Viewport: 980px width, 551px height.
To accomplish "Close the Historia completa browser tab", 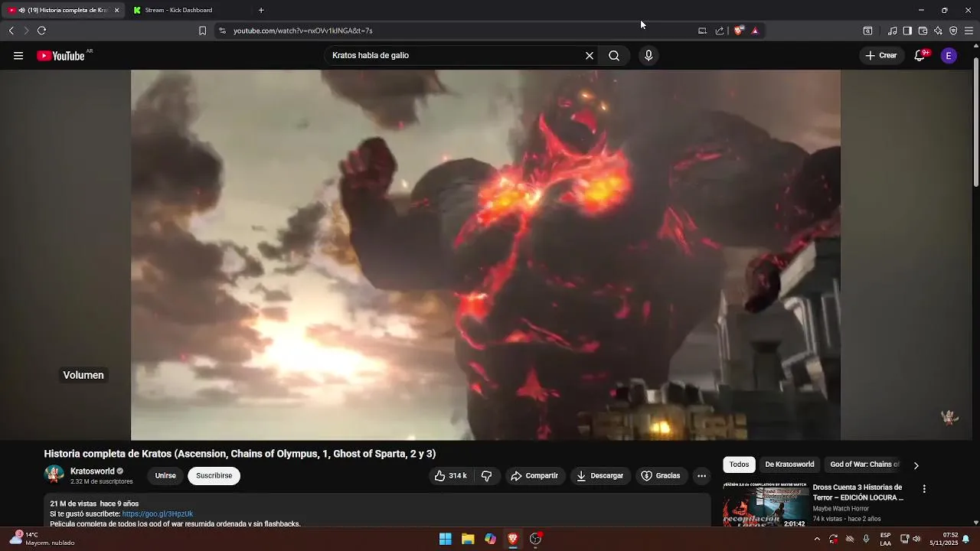I will coord(116,11).
